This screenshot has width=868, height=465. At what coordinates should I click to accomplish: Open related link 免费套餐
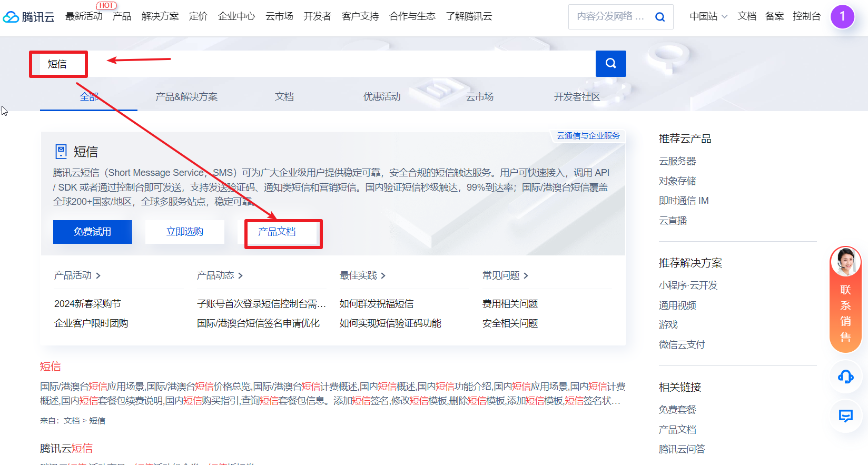tap(677, 410)
